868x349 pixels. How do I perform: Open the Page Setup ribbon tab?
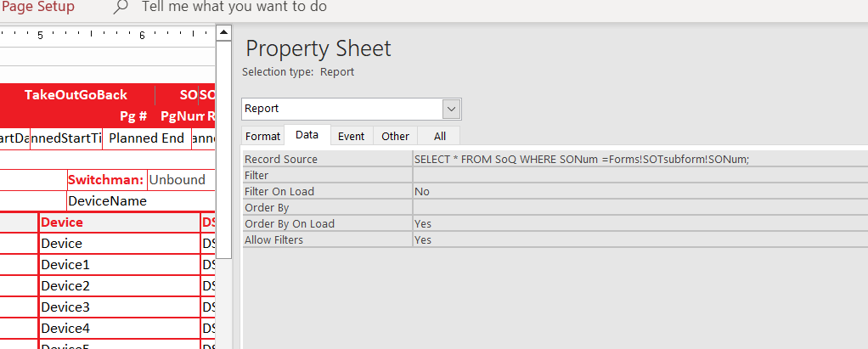[x=38, y=7]
